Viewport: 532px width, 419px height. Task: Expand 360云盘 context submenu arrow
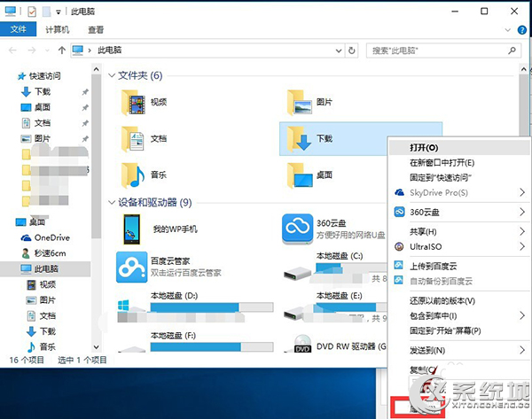pos(522,213)
